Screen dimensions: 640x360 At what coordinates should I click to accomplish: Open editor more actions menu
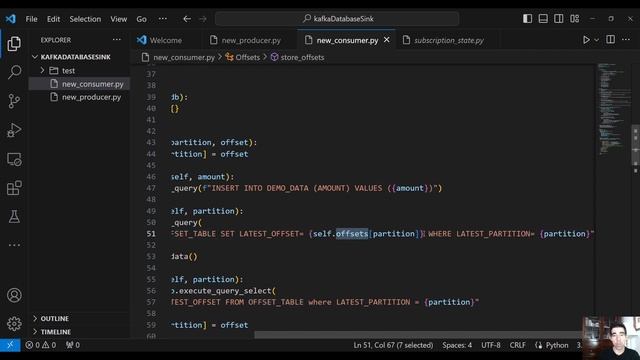pos(626,40)
